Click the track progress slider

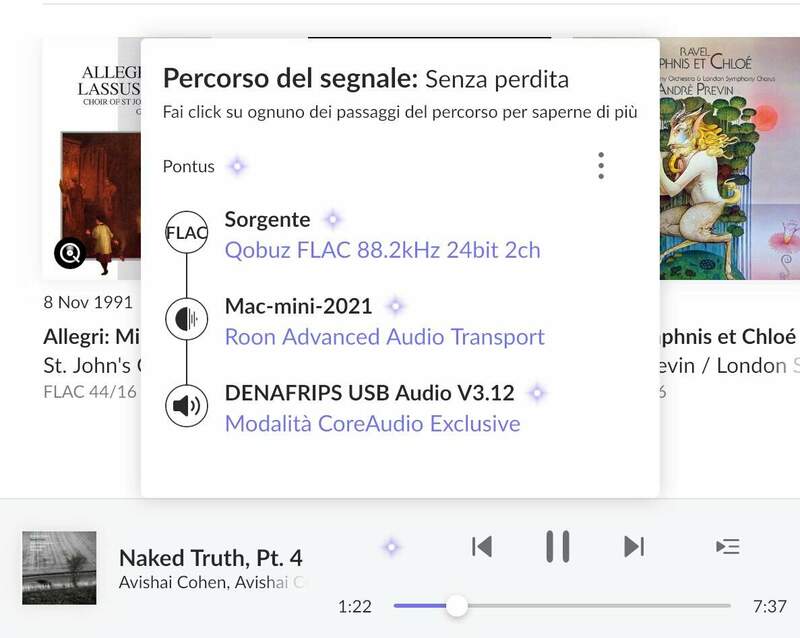pos(562,606)
